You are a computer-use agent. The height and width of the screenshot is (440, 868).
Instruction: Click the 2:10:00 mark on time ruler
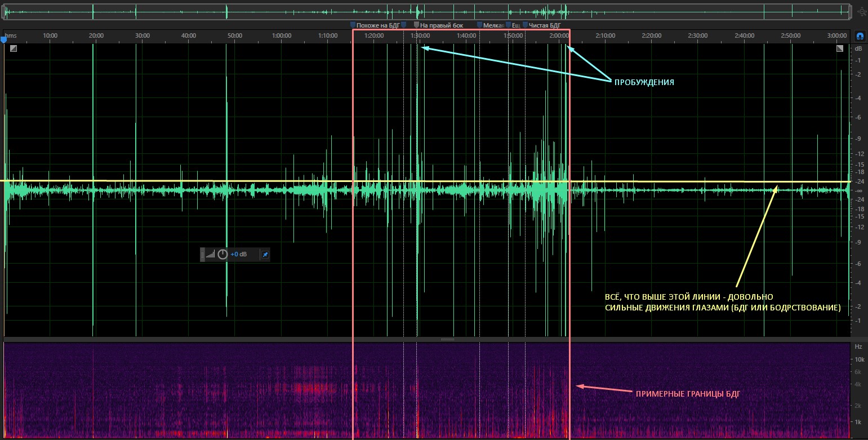(606, 35)
